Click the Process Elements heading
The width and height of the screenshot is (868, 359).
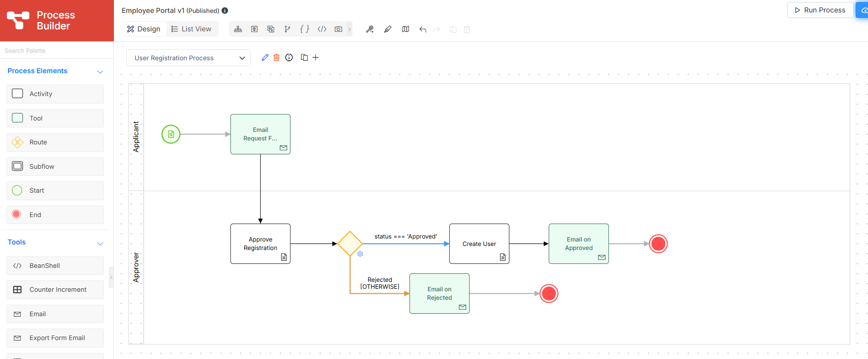point(37,71)
